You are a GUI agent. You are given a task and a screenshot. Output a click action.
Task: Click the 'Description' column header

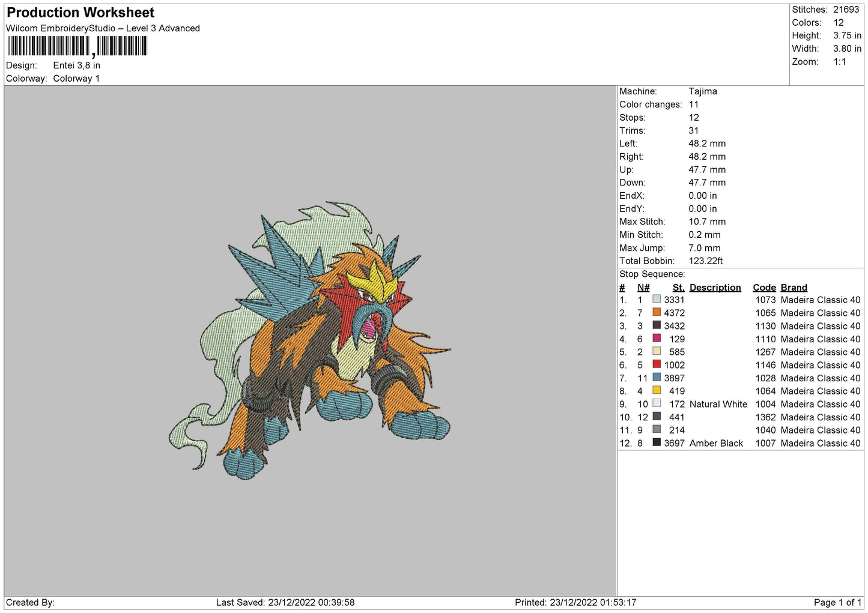[x=715, y=288]
